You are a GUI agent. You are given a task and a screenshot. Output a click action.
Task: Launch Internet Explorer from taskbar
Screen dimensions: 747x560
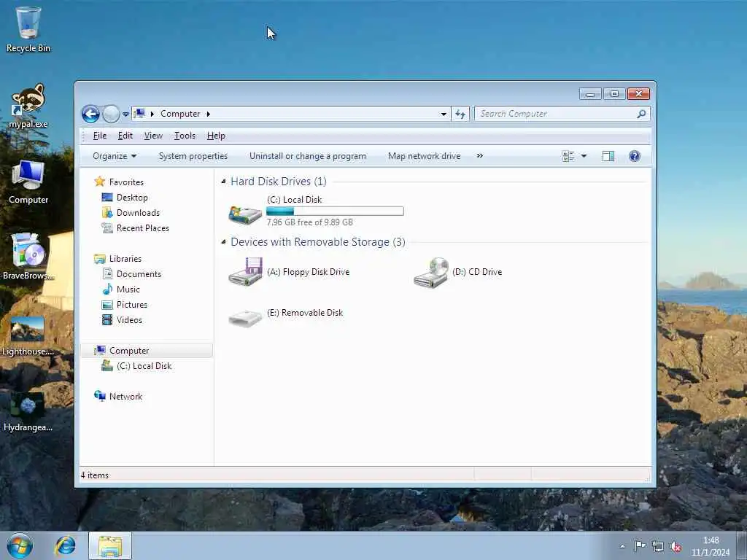tap(65, 545)
